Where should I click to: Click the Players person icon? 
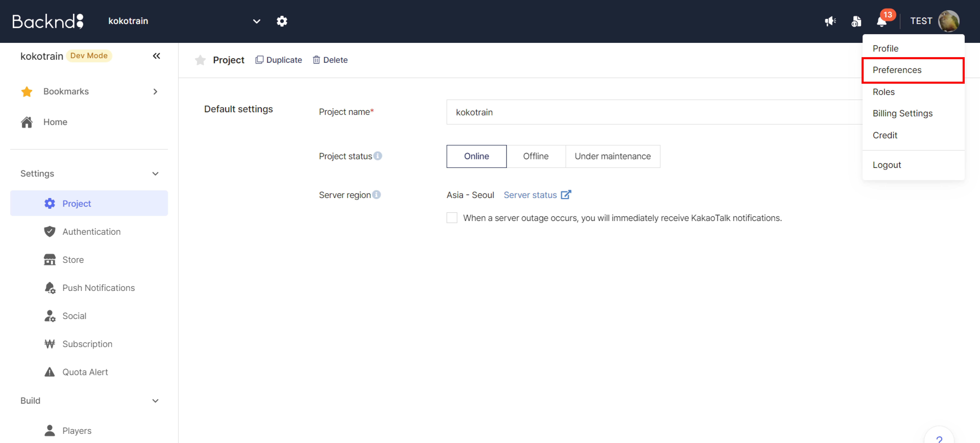50,430
